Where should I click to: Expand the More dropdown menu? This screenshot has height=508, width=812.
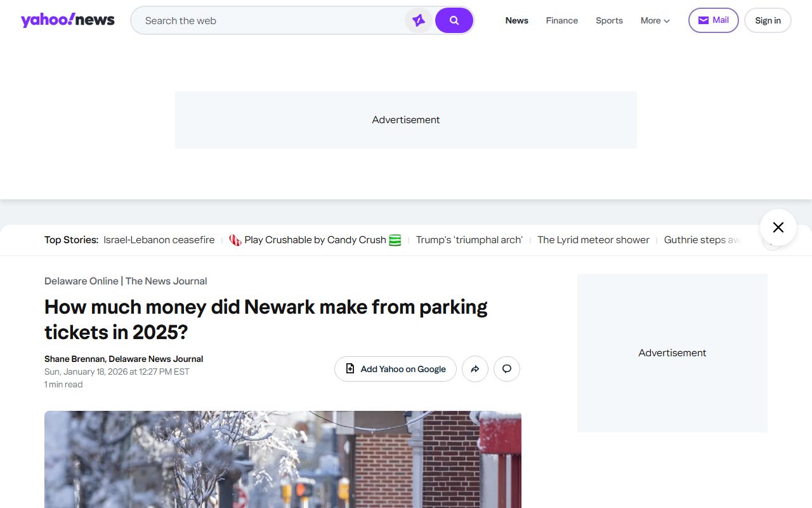[655, 20]
